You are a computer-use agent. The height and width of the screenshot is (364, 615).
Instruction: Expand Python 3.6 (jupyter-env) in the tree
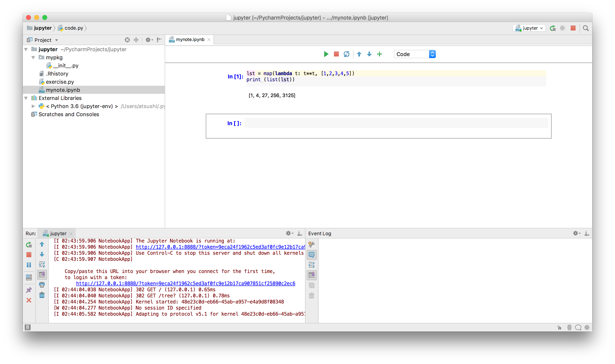[x=33, y=106]
